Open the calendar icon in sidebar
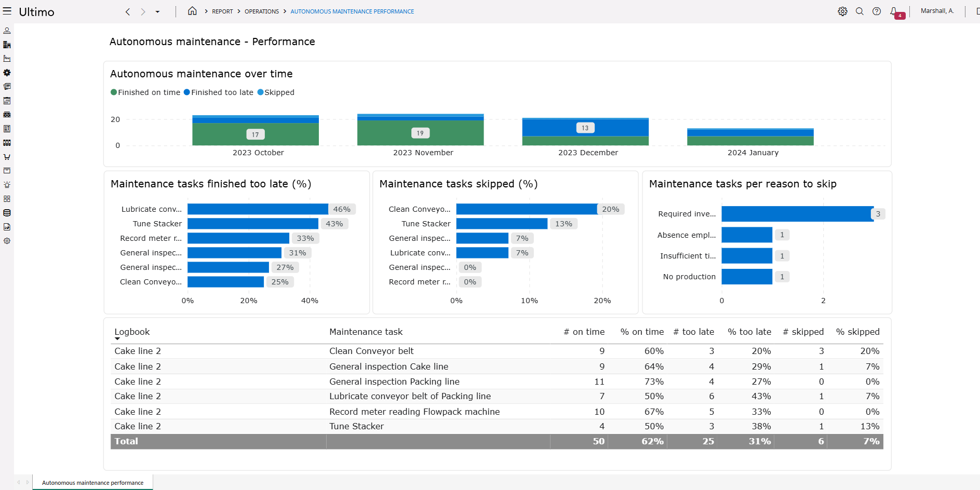The height and width of the screenshot is (490, 980). click(7, 101)
